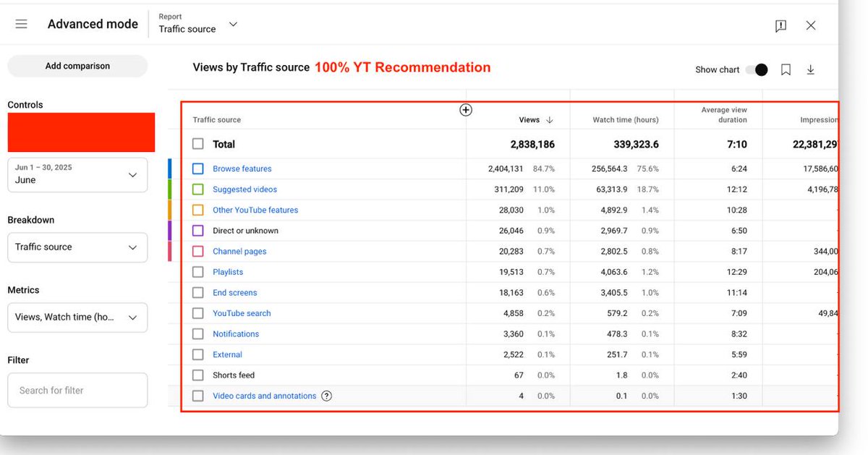Open Video cards and annotations link
The height and width of the screenshot is (455, 868).
[x=265, y=396]
